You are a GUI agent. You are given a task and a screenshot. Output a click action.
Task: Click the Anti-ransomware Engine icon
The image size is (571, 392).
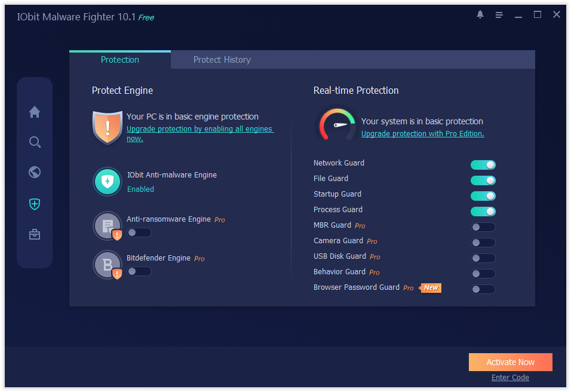[x=107, y=225]
